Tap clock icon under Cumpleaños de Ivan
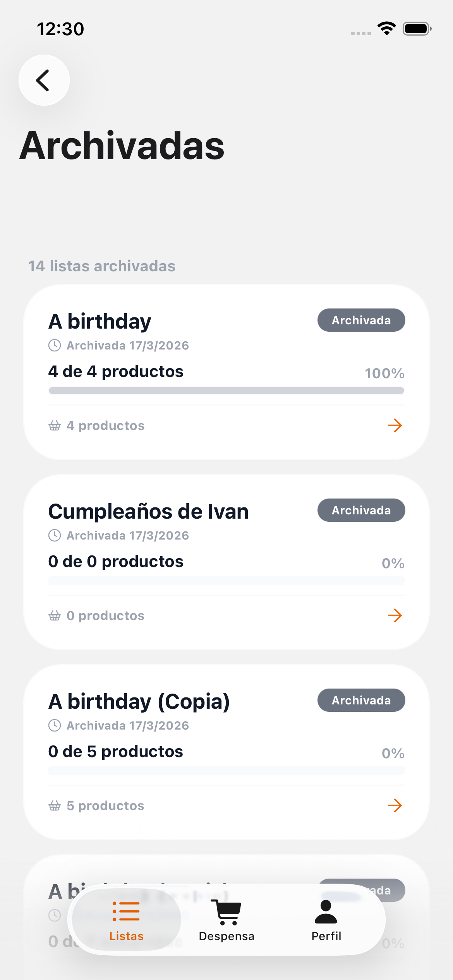Viewport: 453px width, 980px height. tap(55, 535)
